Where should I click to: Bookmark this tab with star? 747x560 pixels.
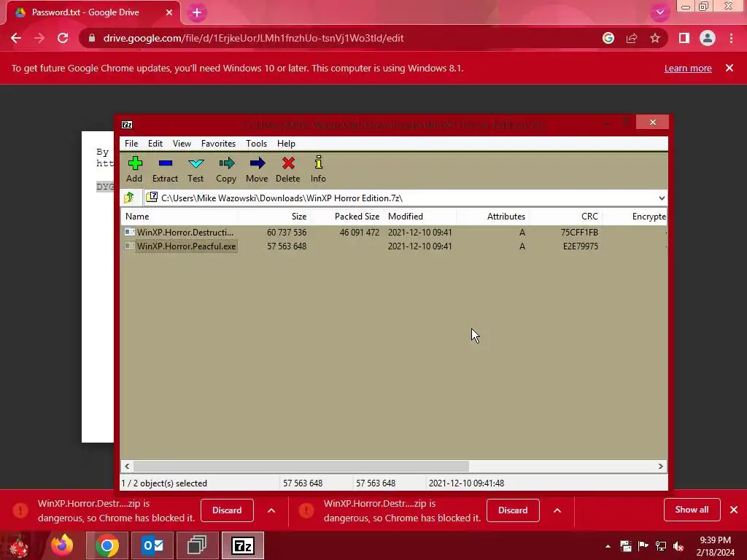655,38
